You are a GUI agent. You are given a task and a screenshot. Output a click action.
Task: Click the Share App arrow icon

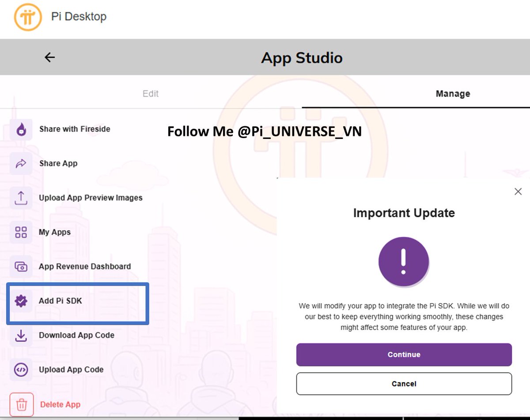tap(21, 164)
